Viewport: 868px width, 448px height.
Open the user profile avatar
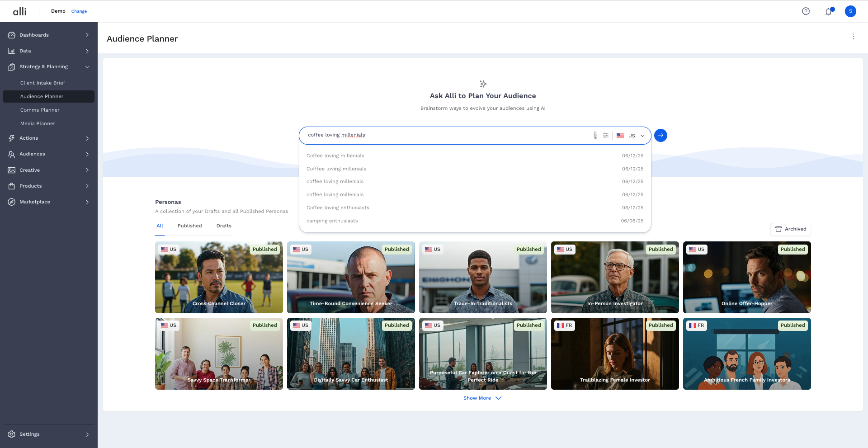[x=850, y=11]
